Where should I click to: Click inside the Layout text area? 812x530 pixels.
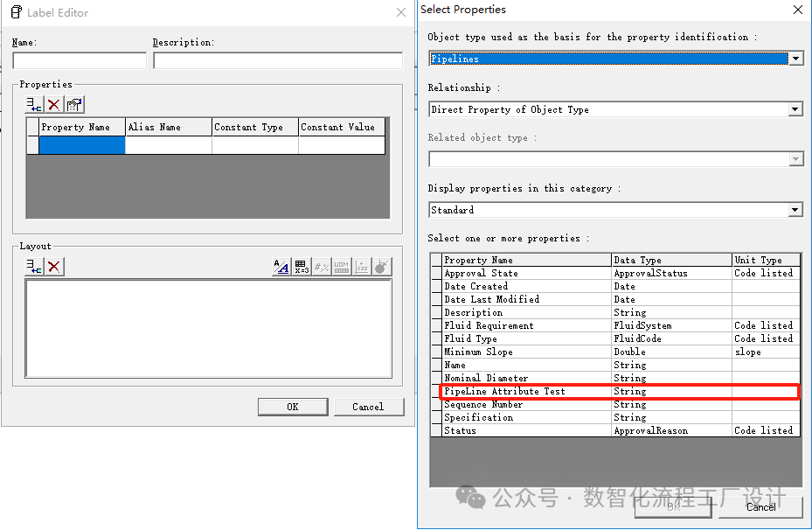tap(209, 329)
